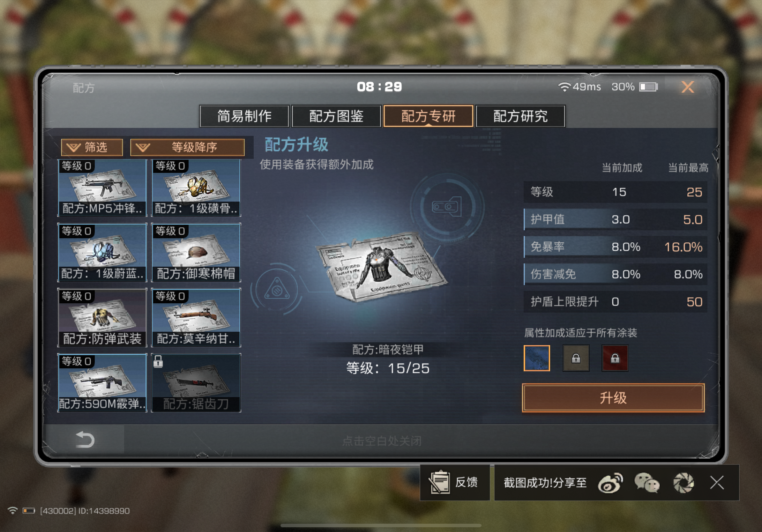762x532 pixels.
Task: Select the locked red paint skin
Action: pyautogui.click(x=615, y=358)
